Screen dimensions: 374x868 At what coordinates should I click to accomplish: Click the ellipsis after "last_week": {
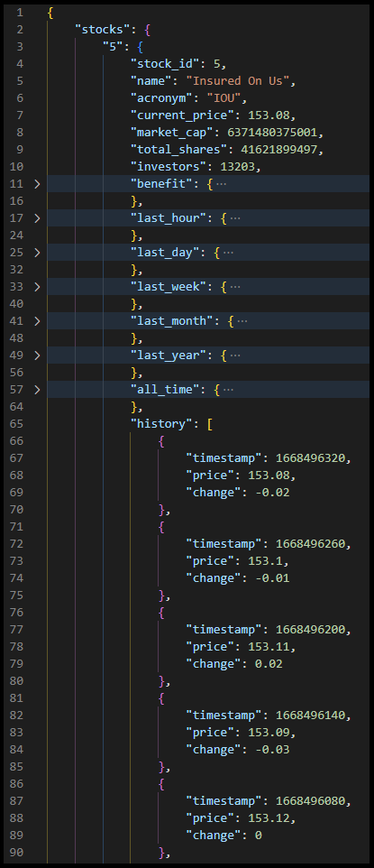[234, 287]
